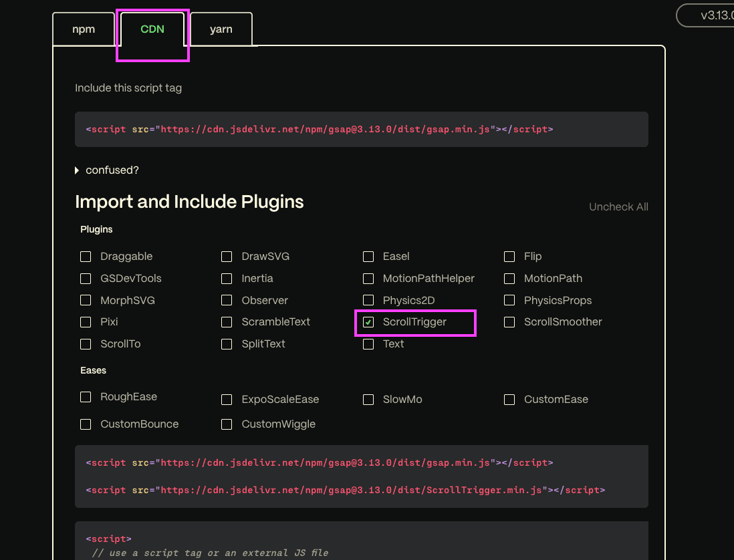This screenshot has width=734, height=560.
Task: Enable the CustomEase checkbox
Action: pyautogui.click(x=509, y=400)
